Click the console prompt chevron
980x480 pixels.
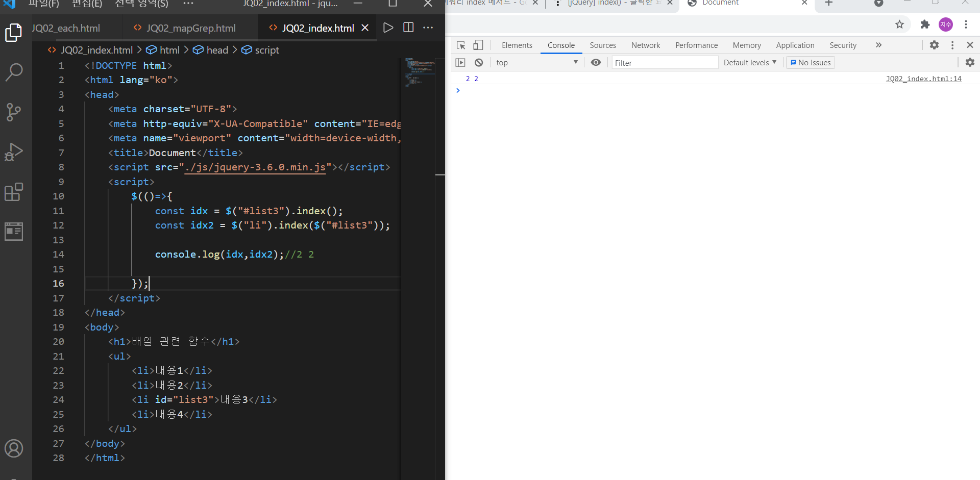pyautogui.click(x=458, y=90)
